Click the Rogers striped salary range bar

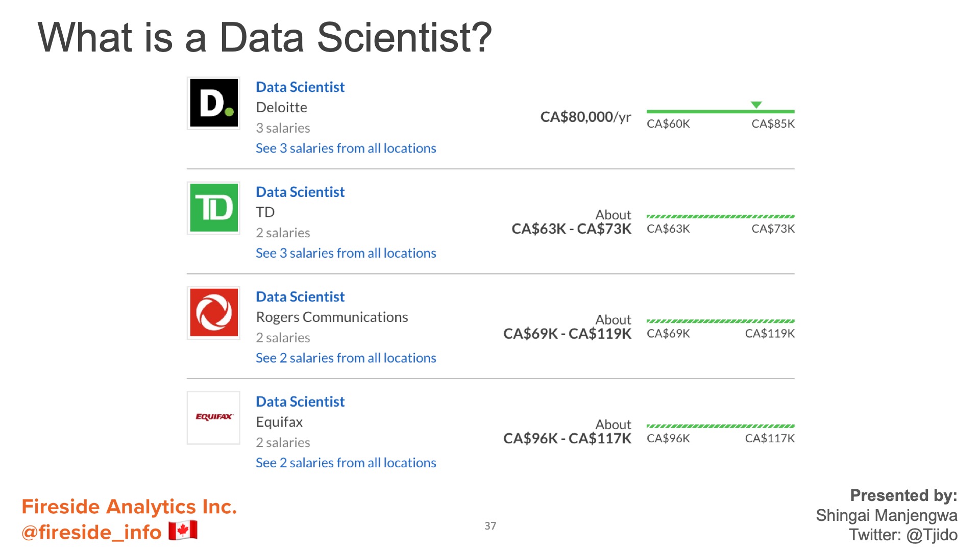coord(720,321)
